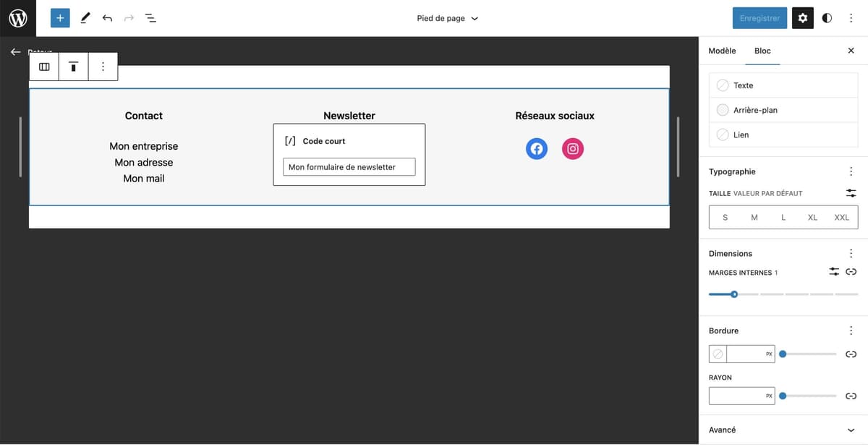Toggle linked padding sides with the chain icon
This screenshot has width=868, height=447.
coord(851,271)
